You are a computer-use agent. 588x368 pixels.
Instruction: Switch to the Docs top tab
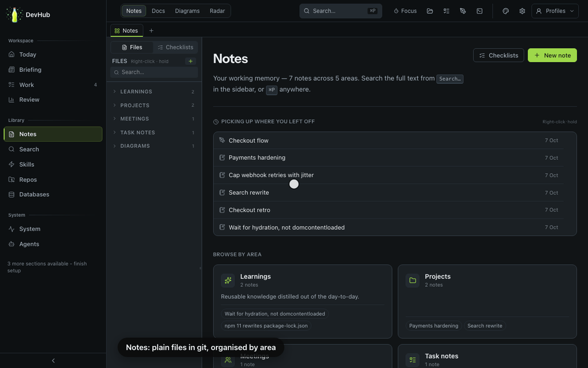point(158,11)
